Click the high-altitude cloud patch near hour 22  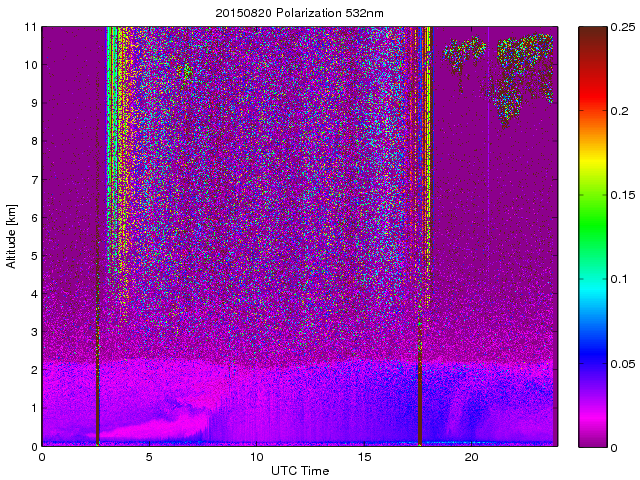[525, 65]
